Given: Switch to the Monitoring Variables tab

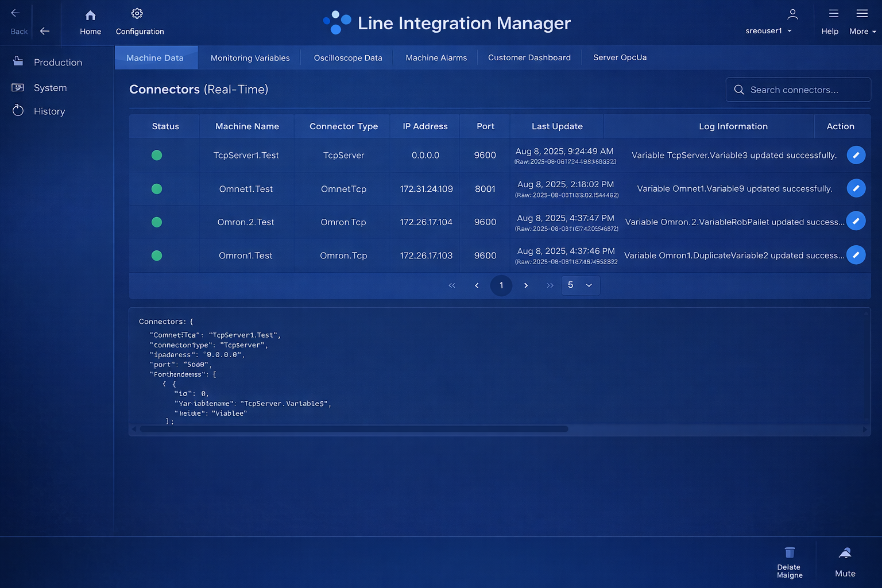Looking at the screenshot, I should [x=250, y=57].
